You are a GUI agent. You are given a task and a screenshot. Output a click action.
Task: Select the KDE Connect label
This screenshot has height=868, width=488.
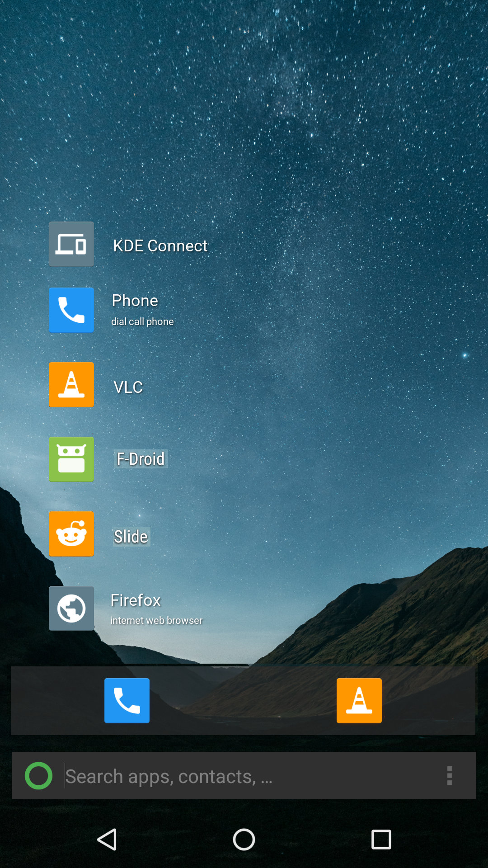pyautogui.click(x=160, y=246)
